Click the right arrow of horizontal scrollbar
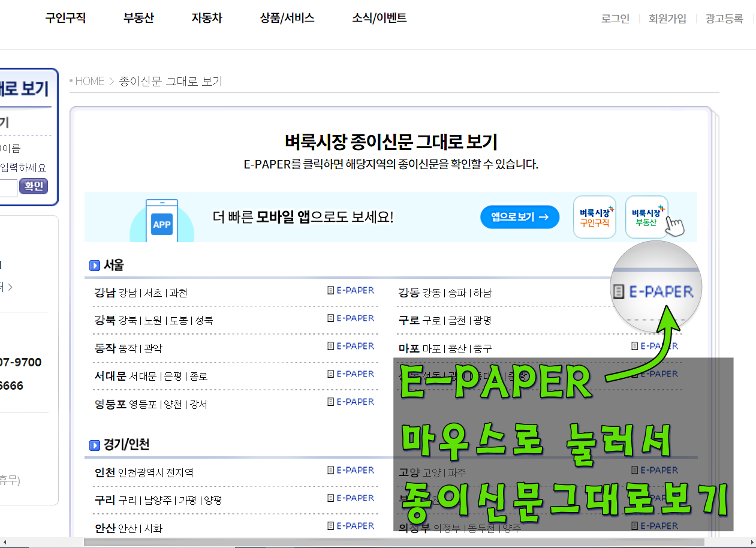Image resolution: width=756 pixels, height=548 pixels. pos(751,543)
